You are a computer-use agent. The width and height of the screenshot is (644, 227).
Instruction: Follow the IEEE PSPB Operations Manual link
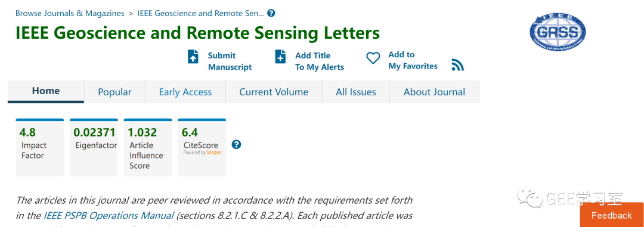[109, 215]
